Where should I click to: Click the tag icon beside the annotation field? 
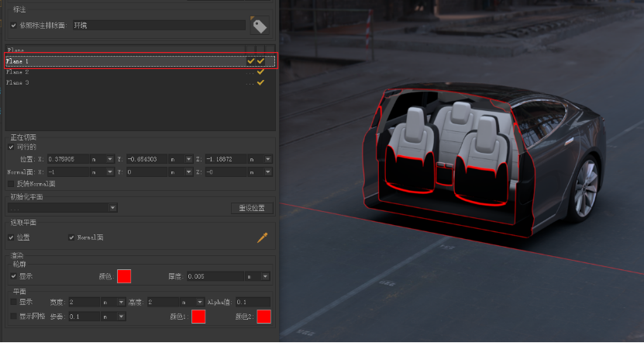tap(258, 26)
